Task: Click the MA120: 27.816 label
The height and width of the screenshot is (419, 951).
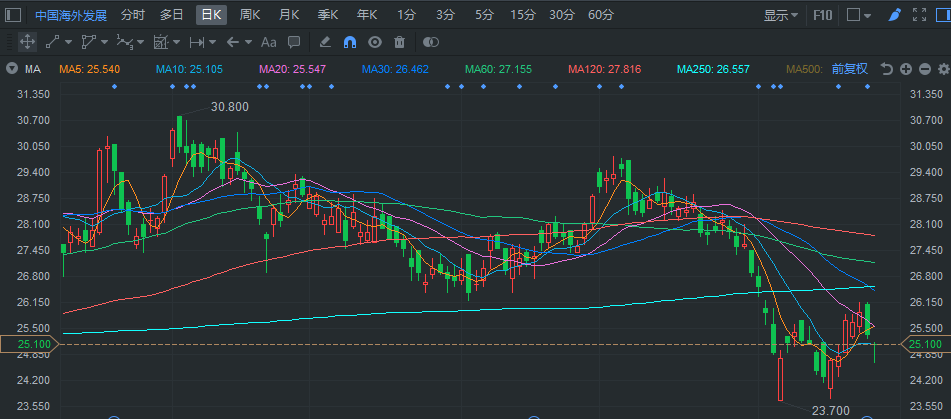Action: pos(604,69)
